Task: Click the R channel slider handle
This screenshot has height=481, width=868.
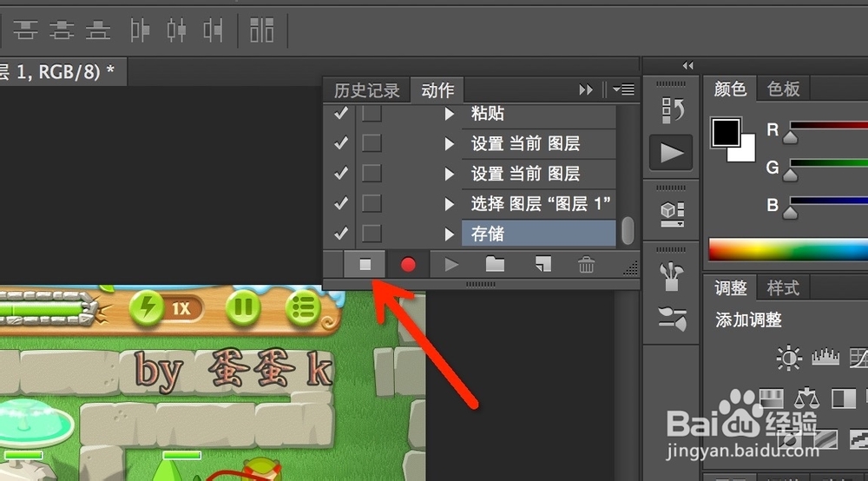Action: click(x=791, y=136)
